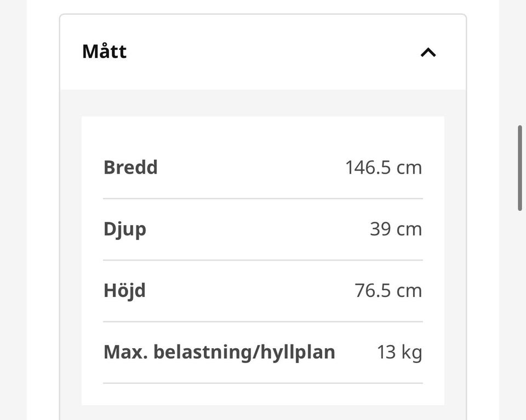Screen dimensions: 526x420
Task: Click the 13 kg load value
Action: (x=399, y=352)
